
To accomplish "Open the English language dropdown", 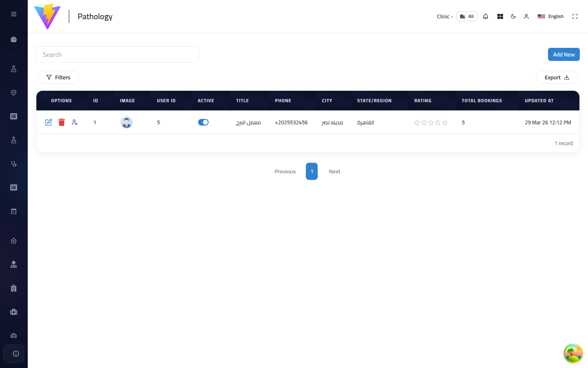I will point(550,16).
